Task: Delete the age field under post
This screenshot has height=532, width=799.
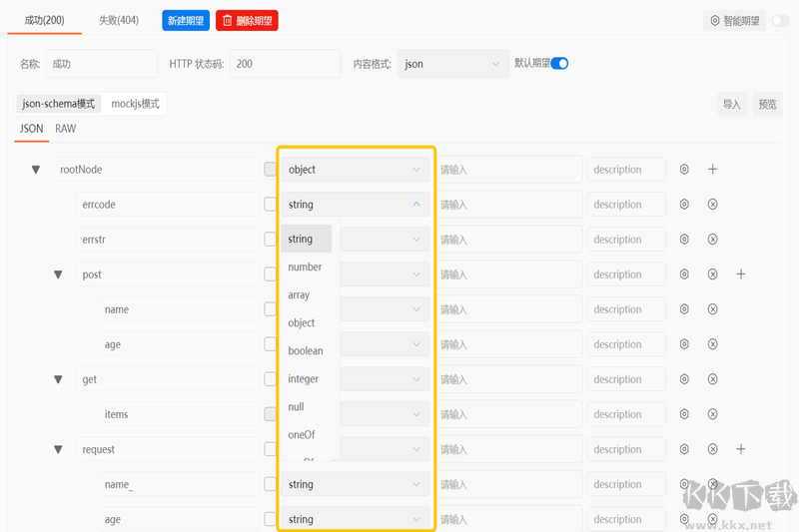Action: point(712,344)
